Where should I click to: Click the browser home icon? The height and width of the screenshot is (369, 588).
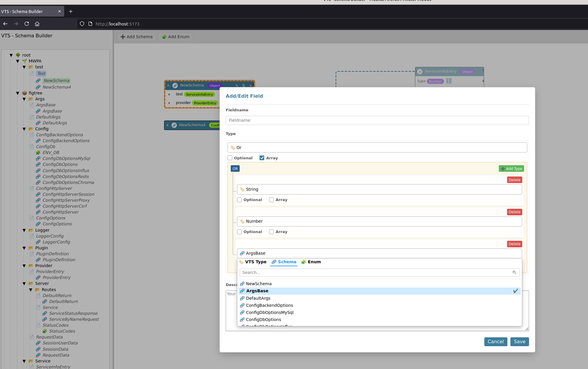pyautogui.click(x=37, y=24)
